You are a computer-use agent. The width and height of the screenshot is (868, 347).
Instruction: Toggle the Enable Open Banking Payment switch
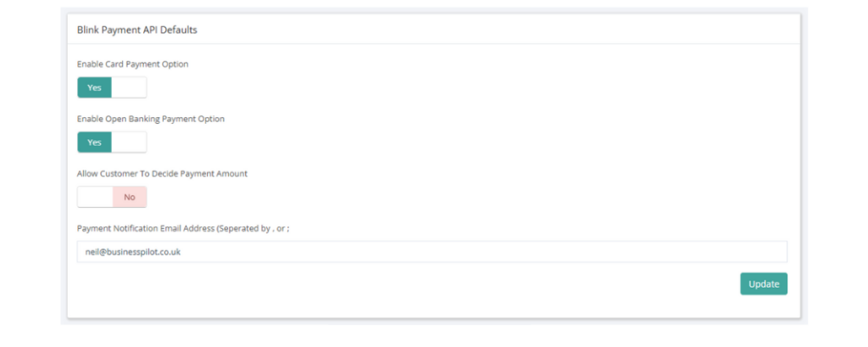112,143
